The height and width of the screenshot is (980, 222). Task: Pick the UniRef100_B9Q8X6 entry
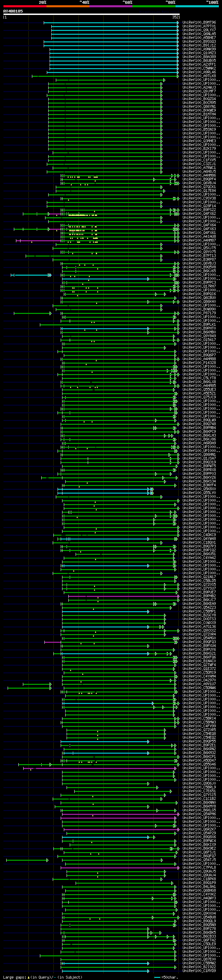(x=199, y=837)
